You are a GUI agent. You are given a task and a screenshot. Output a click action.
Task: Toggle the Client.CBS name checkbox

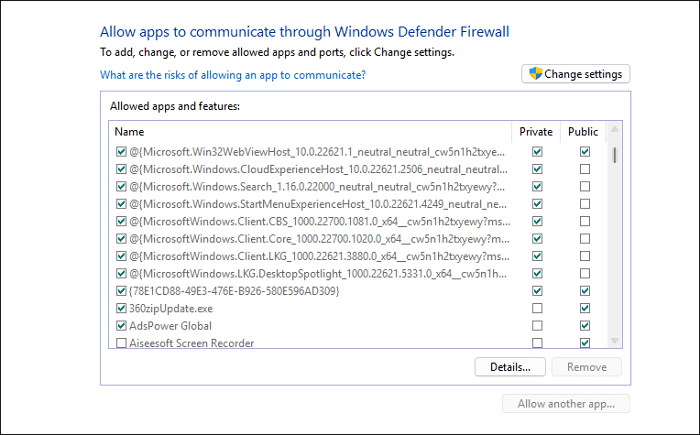tap(121, 222)
